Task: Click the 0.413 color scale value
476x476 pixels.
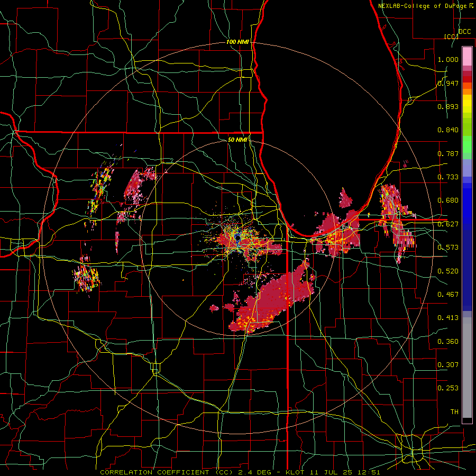Action: pos(448,318)
